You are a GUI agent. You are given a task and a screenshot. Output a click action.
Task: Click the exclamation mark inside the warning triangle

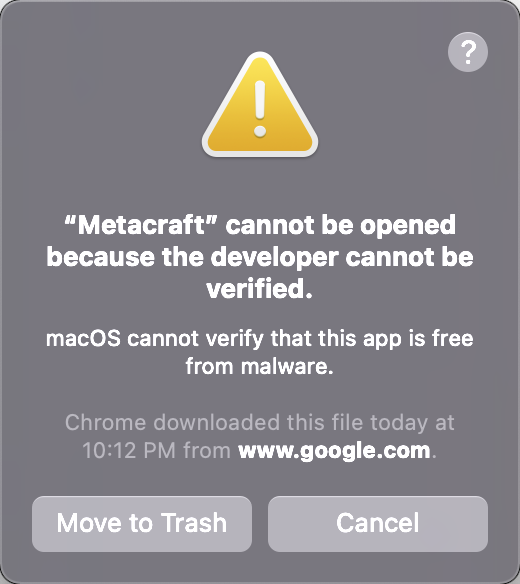(x=260, y=109)
